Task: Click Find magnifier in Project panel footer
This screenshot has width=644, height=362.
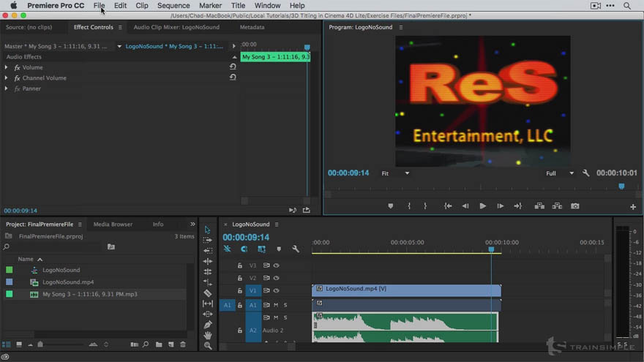Action: 146,344
